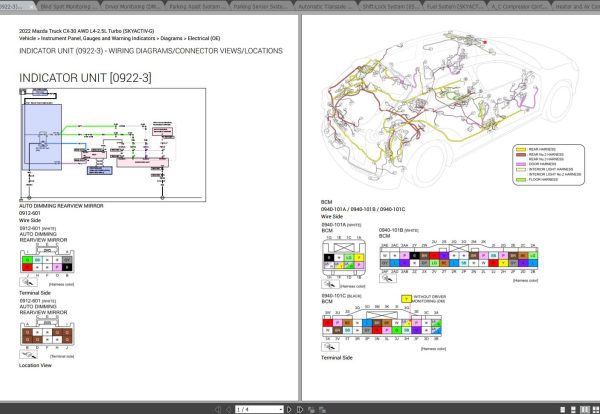This screenshot has height=414, width=600.
Task: Click the 0940-101C BCM connector pinout image
Action: (x=382, y=324)
